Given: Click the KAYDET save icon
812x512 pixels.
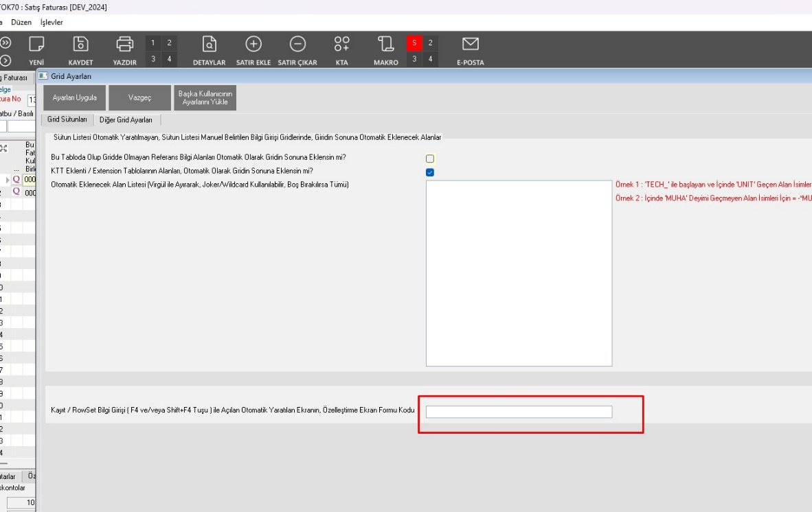Looking at the screenshot, I should pos(80,45).
